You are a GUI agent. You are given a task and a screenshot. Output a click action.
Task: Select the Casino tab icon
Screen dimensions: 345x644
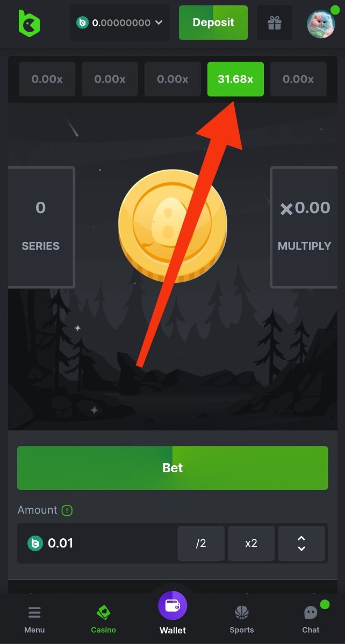[x=103, y=612]
